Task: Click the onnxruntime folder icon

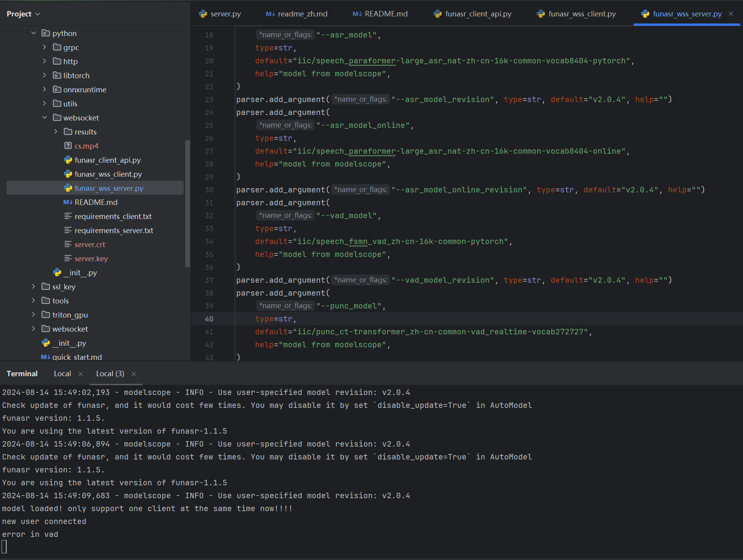Action: 57,90
